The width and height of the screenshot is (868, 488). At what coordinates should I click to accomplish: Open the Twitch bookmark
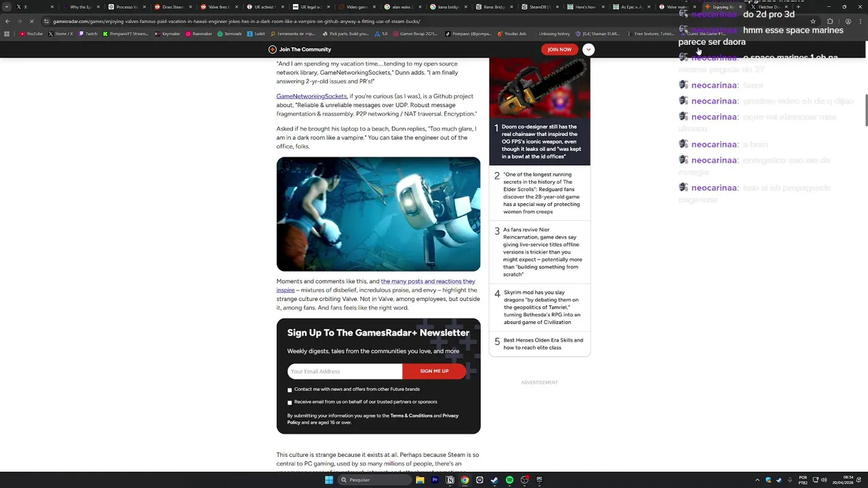pyautogui.click(x=88, y=34)
